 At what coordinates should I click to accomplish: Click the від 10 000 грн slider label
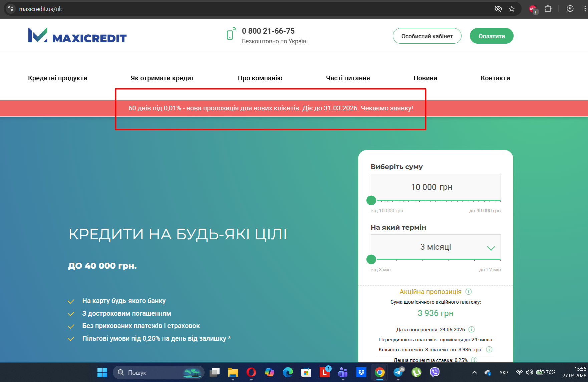387,211
